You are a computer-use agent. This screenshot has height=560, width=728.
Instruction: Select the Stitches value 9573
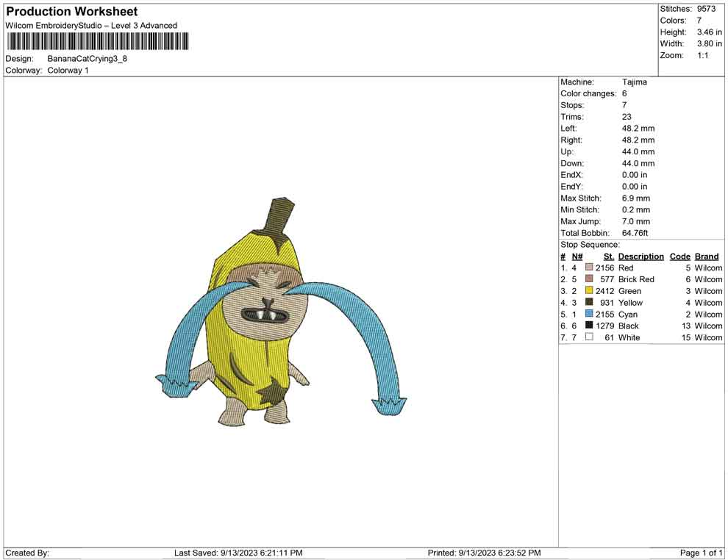(x=706, y=9)
